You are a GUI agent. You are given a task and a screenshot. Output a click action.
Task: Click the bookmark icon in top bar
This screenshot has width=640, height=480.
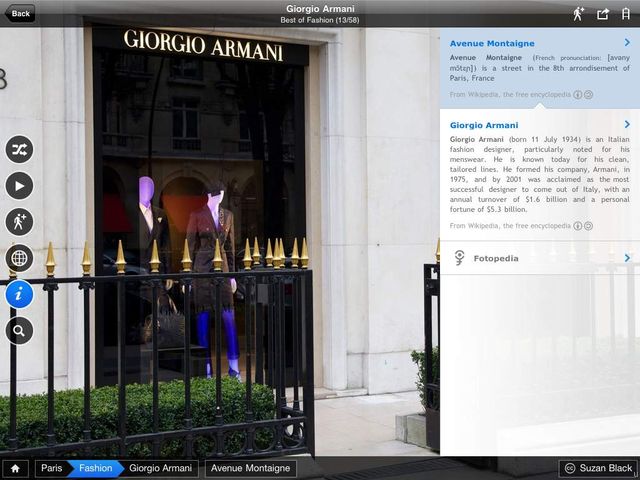pos(626,14)
